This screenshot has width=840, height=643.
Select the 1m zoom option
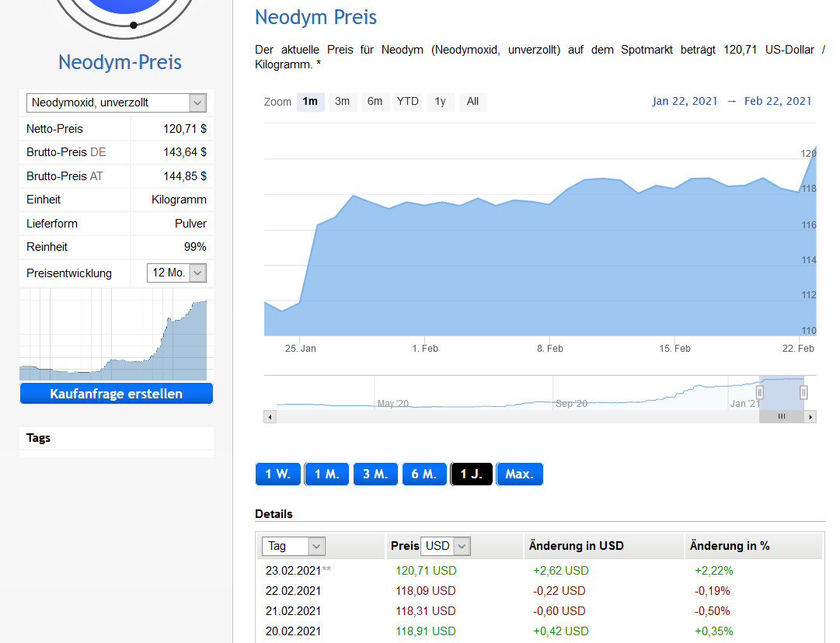tap(310, 102)
